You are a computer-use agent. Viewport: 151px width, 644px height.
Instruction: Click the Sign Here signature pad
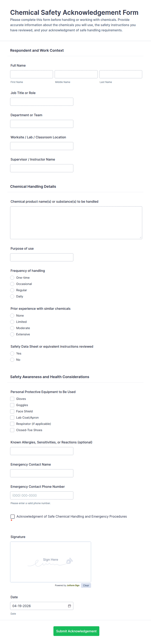point(51,562)
